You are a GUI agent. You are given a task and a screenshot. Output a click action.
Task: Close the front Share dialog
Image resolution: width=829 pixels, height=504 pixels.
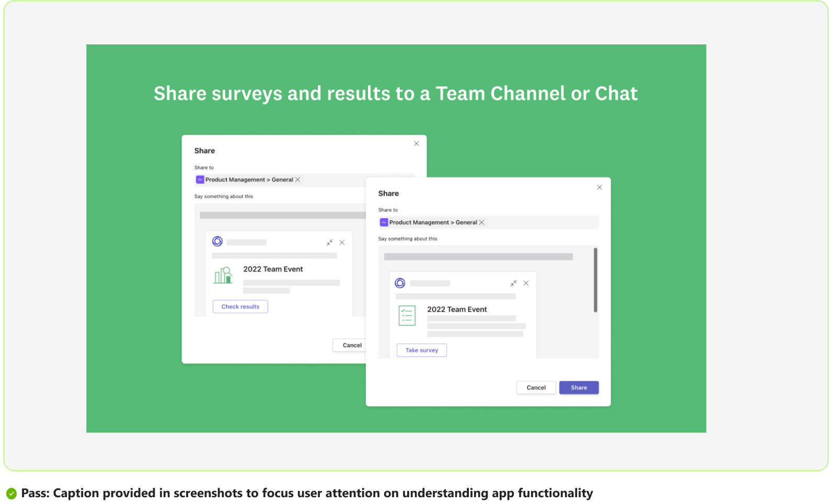pos(600,187)
